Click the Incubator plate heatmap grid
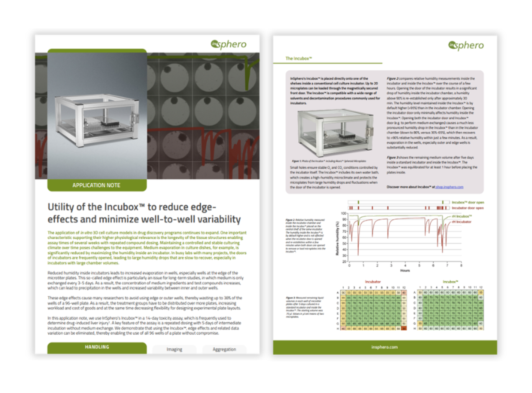The image size is (532, 393). click(374, 311)
